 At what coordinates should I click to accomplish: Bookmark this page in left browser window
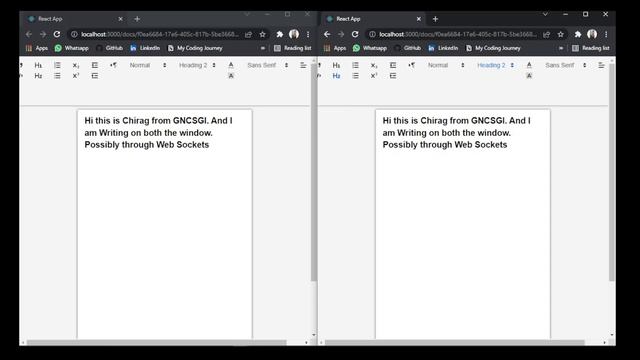(x=262, y=34)
